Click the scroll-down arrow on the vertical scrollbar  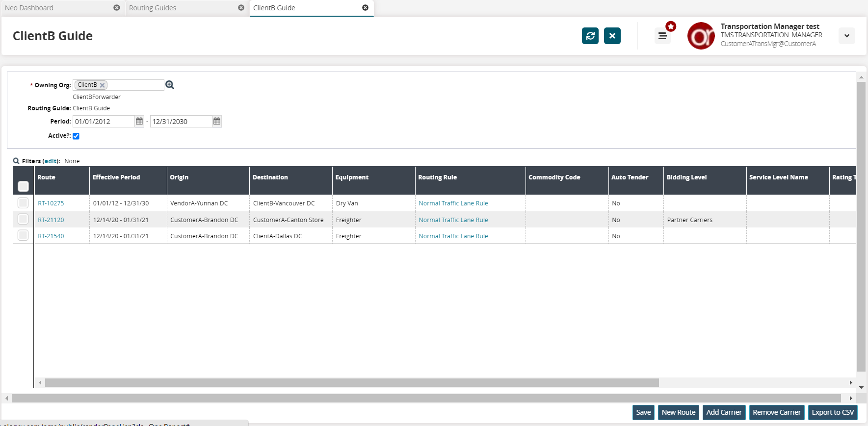tap(861, 387)
